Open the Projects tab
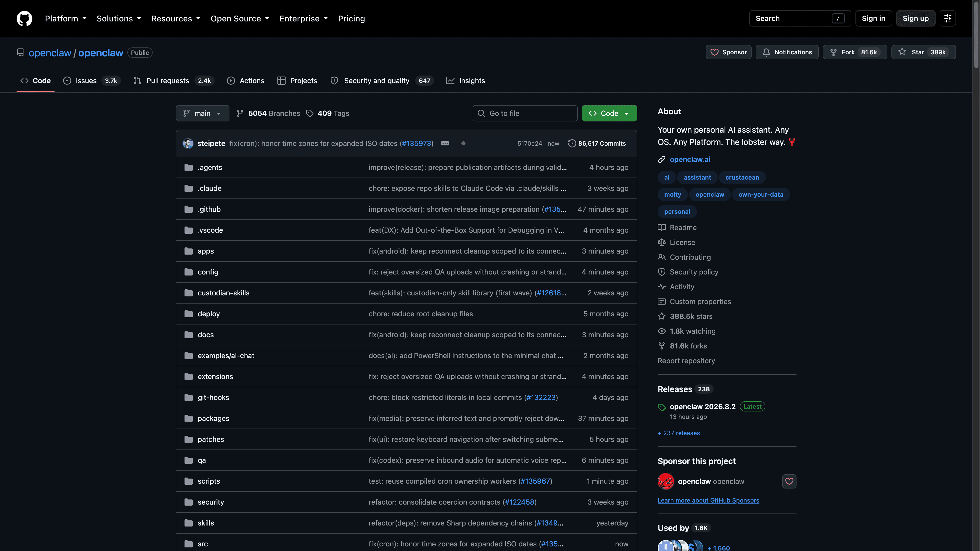This screenshot has width=980, height=551. point(297,81)
